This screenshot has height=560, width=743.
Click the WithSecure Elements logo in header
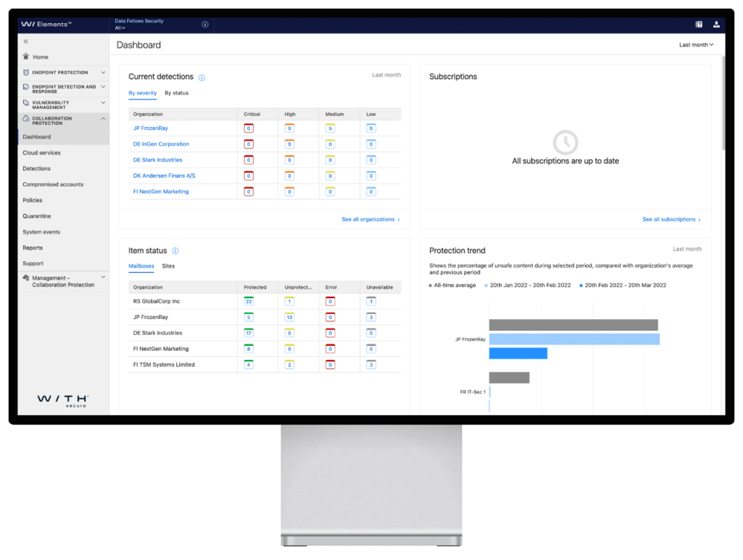(x=46, y=24)
